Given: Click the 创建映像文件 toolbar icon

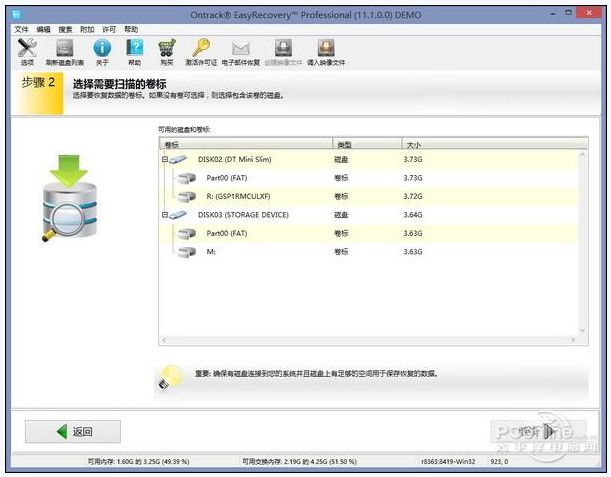Looking at the screenshot, I should pyautogui.click(x=283, y=48).
